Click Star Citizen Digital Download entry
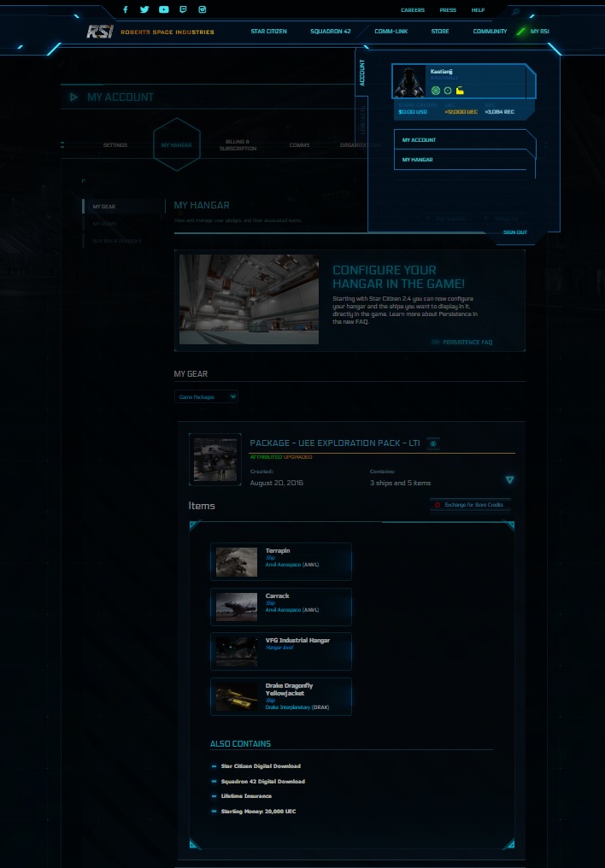Screen dimensions: 605x868 (x=260, y=766)
